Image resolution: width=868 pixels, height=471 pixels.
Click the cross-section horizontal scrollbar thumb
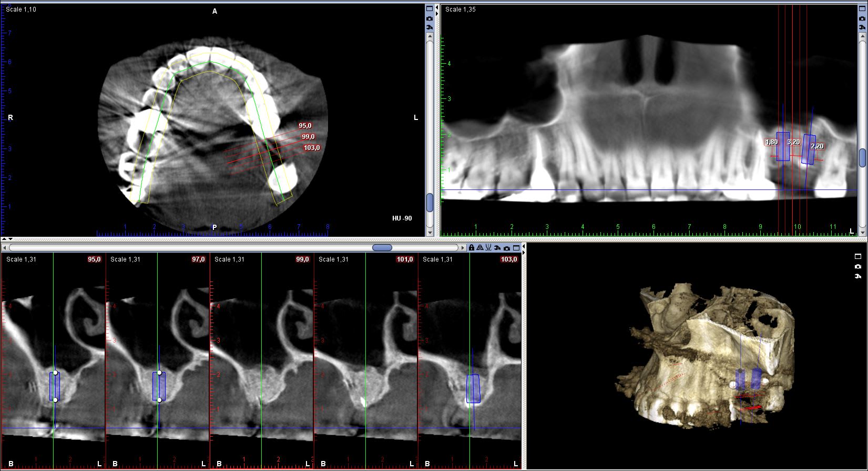pyautogui.click(x=382, y=247)
